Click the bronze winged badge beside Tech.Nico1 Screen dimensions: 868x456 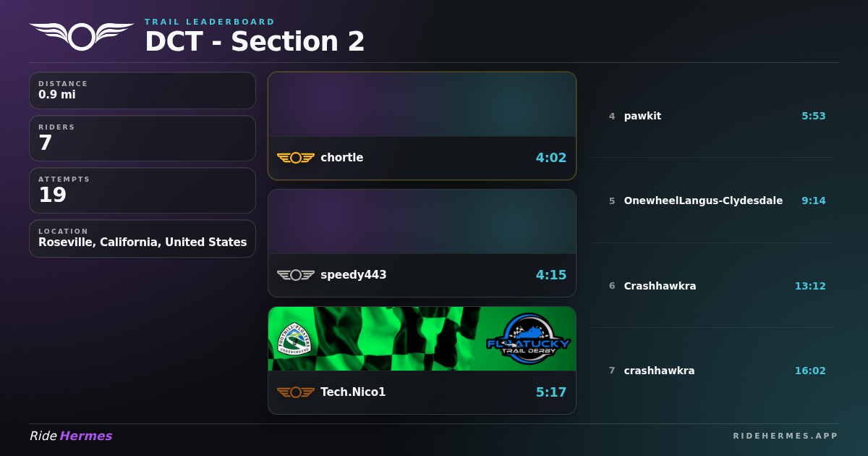[295, 392]
